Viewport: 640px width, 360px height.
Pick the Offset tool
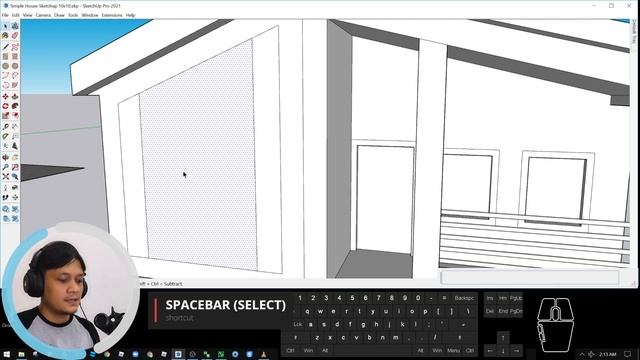coord(15,116)
